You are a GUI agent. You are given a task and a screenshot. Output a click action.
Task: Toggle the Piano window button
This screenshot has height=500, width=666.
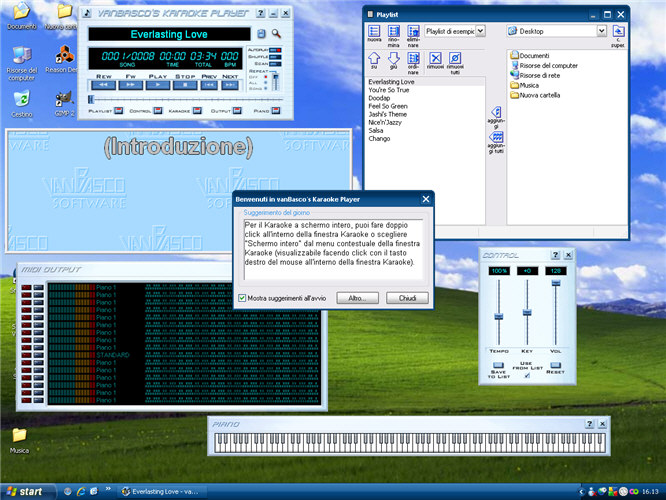[x=276, y=111]
